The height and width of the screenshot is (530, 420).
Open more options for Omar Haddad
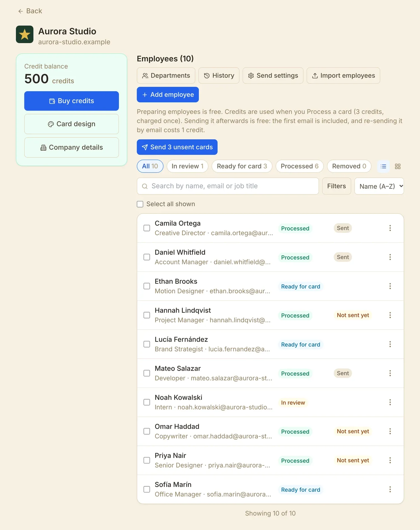(x=390, y=431)
